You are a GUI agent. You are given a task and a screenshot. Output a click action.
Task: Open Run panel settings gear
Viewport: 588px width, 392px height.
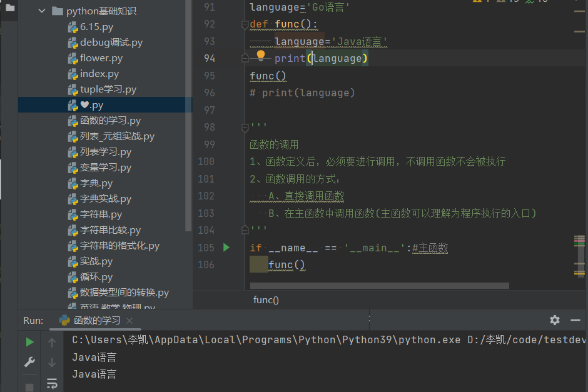click(x=555, y=320)
